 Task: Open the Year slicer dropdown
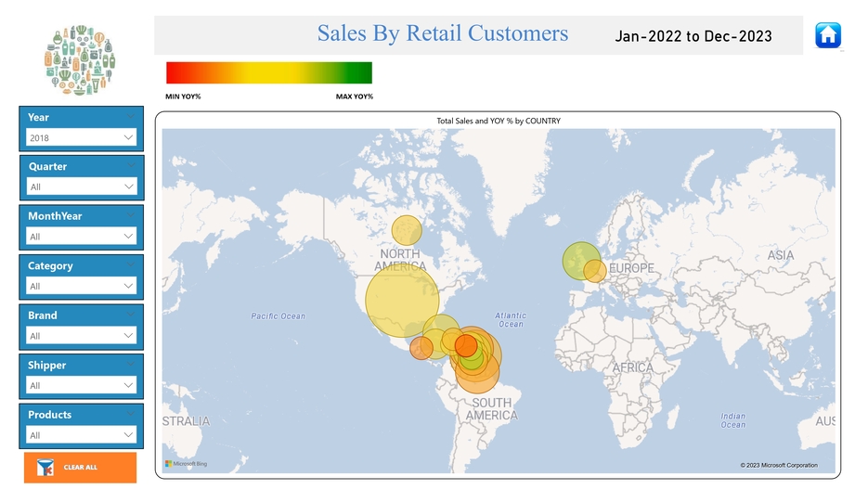tap(81, 137)
